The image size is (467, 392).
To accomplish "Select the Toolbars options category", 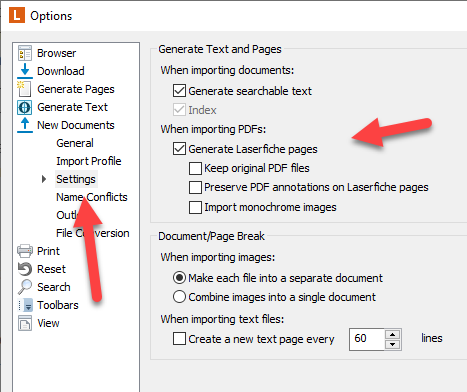I will point(58,305).
